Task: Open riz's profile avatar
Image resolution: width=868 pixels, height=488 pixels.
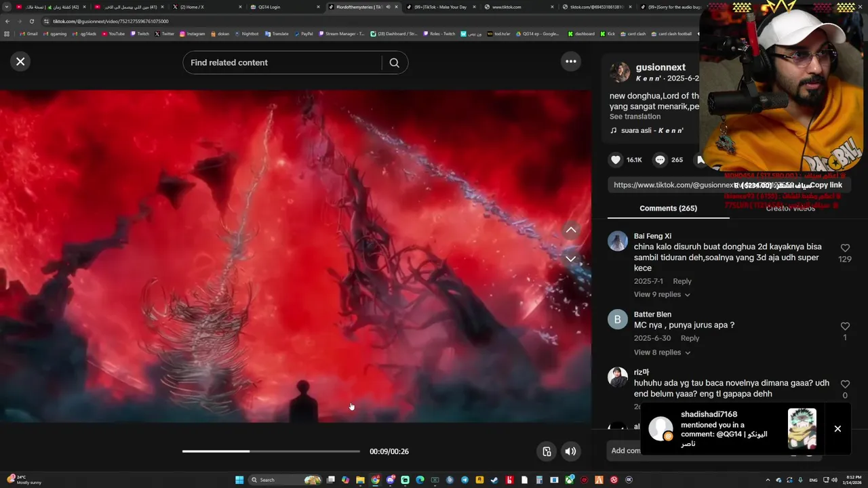Action: (618, 377)
